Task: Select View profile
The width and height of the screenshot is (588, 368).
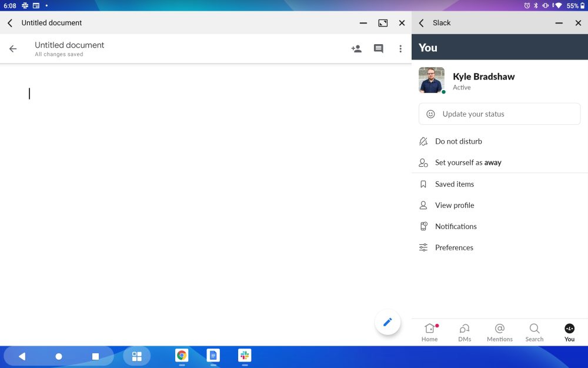Action: pyautogui.click(x=454, y=205)
